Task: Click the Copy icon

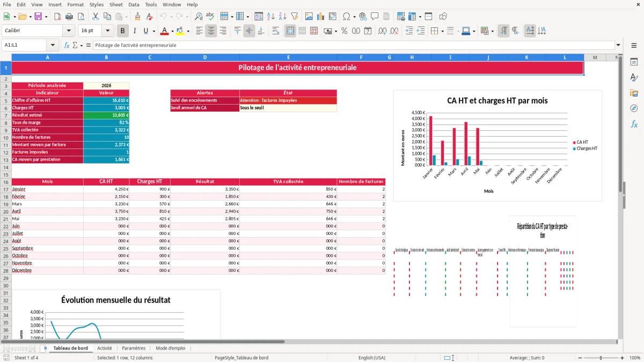Action: 107,17
